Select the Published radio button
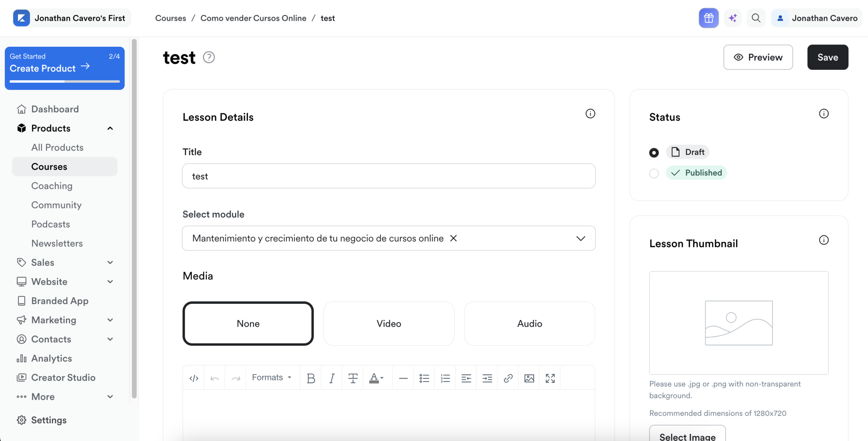Image resolution: width=868 pixels, height=441 pixels. click(654, 173)
